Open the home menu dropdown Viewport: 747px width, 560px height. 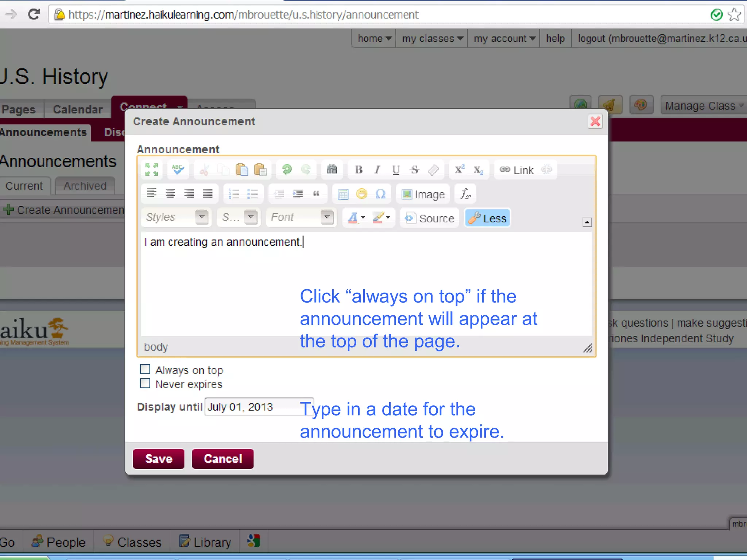click(x=375, y=38)
